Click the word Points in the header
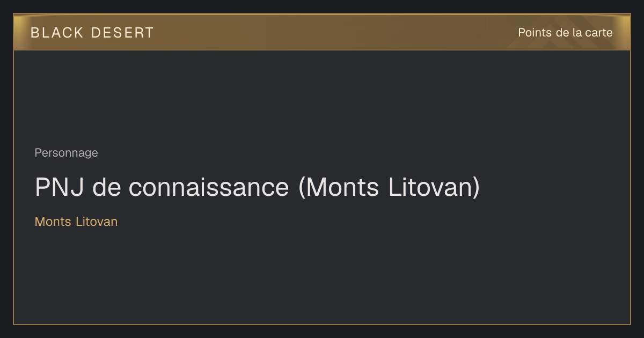This screenshot has width=644, height=338. [x=535, y=33]
